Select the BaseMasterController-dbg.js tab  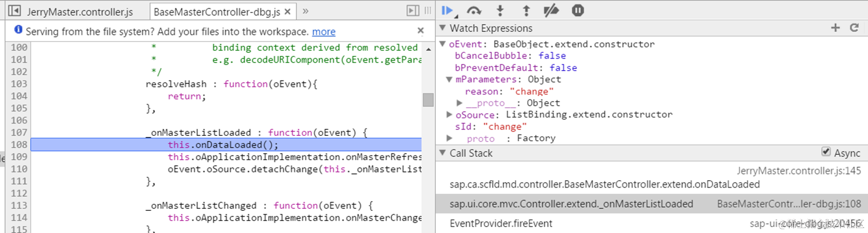pyautogui.click(x=217, y=11)
